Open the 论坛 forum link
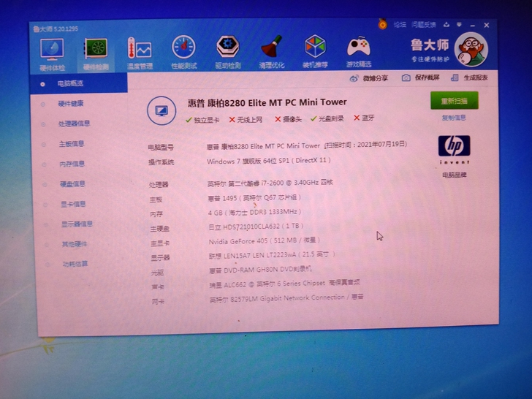The width and height of the screenshot is (532, 399). point(400,24)
